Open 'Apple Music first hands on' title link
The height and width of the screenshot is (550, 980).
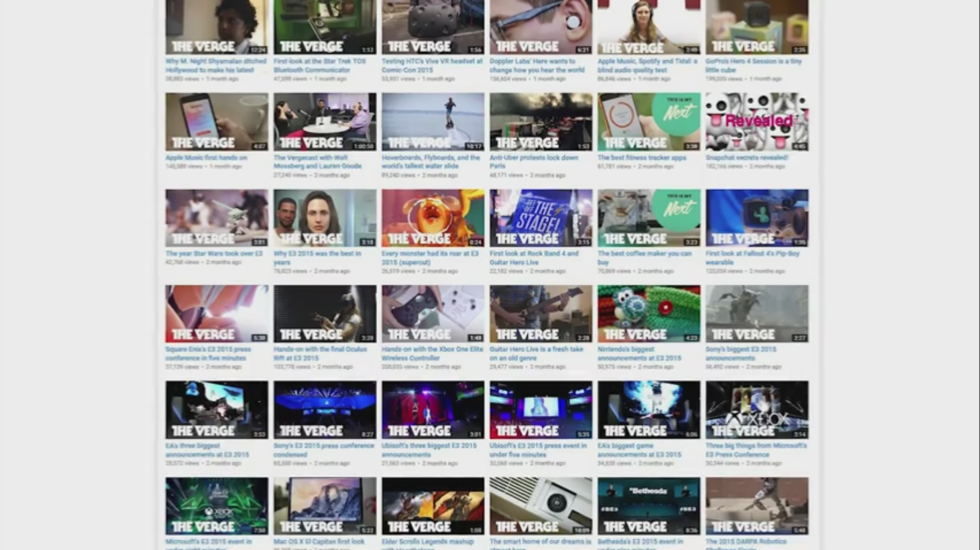pyautogui.click(x=206, y=158)
